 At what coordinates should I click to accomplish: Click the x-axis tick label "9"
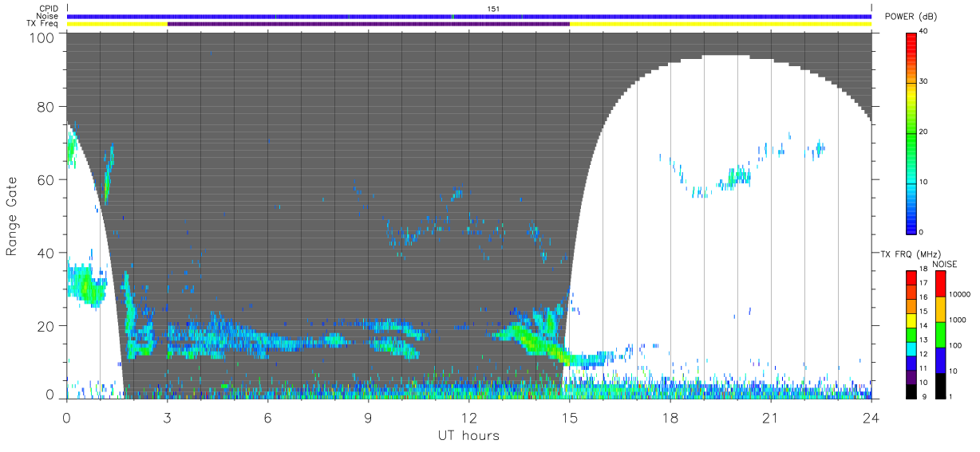[369, 418]
